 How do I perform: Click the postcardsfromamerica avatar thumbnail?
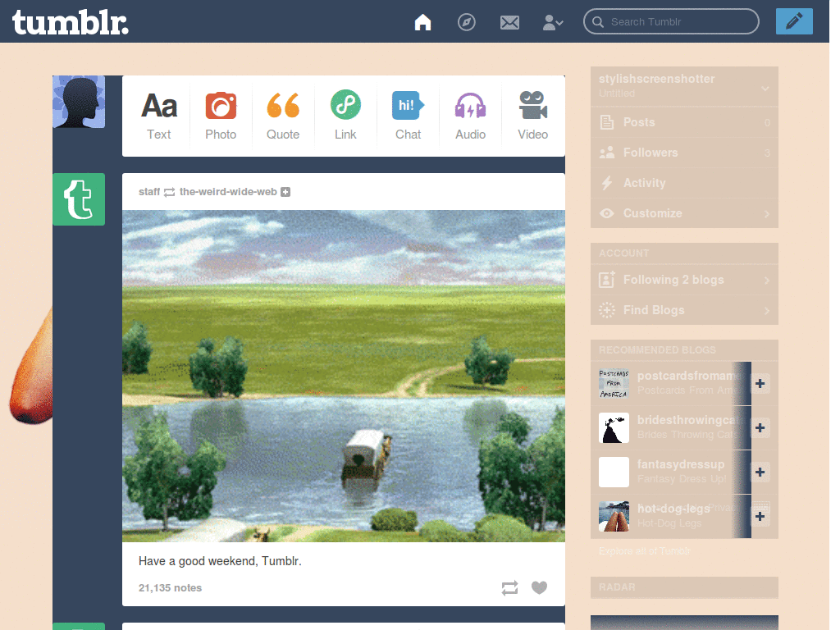(x=614, y=384)
